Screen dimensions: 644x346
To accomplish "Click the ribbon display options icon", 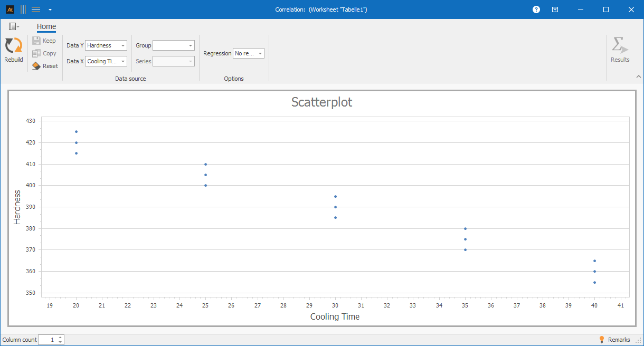I will click(555, 9).
